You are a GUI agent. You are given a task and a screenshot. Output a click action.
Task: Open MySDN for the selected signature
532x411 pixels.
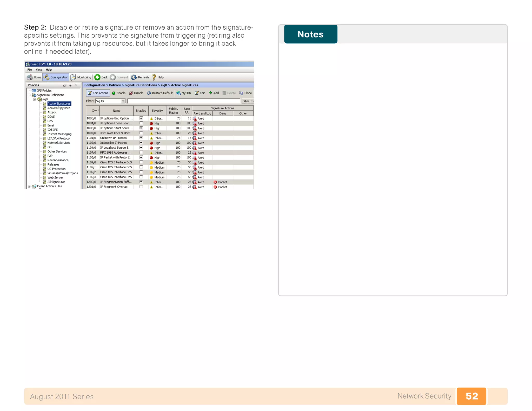184,93
